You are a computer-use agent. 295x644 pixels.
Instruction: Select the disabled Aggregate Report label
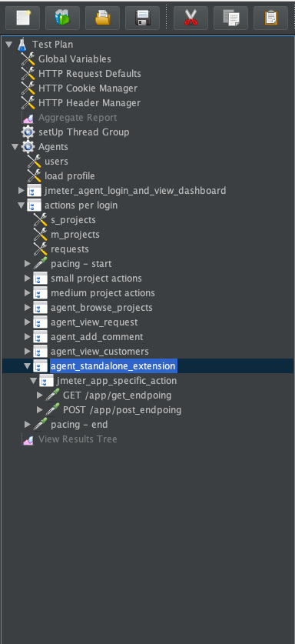coord(78,118)
